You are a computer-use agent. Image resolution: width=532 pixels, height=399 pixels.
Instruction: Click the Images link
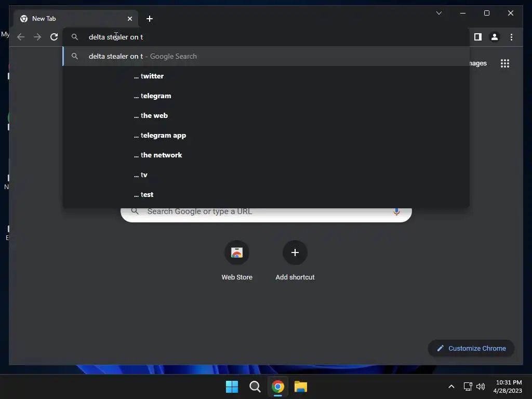(478, 63)
